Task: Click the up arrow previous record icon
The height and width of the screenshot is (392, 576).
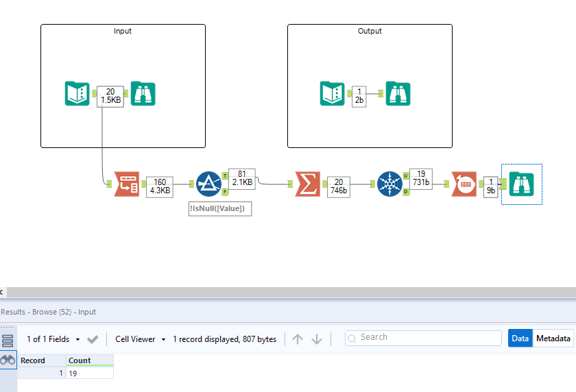Action: [x=298, y=339]
